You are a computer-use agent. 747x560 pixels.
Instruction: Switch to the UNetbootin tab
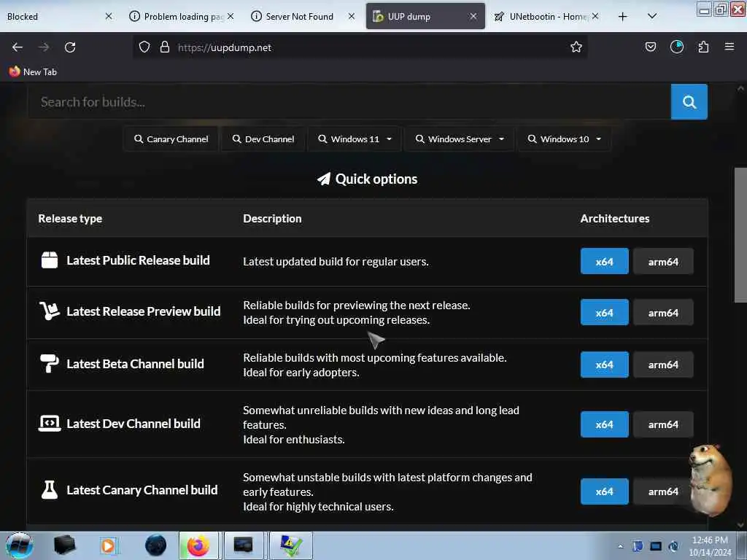coord(546,16)
